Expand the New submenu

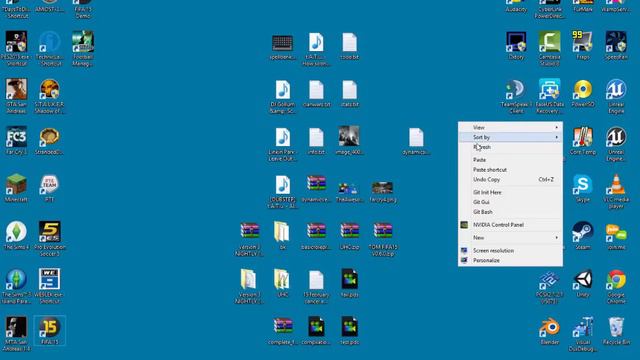[510, 238]
